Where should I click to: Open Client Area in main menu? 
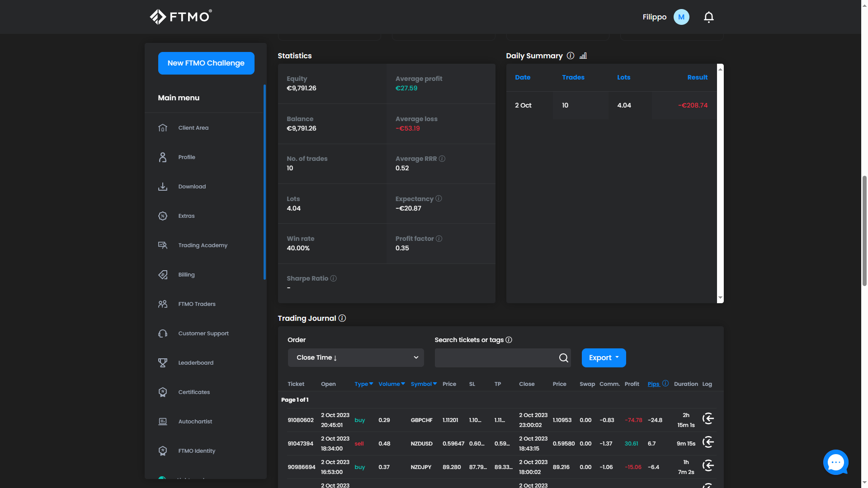point(193,128)
